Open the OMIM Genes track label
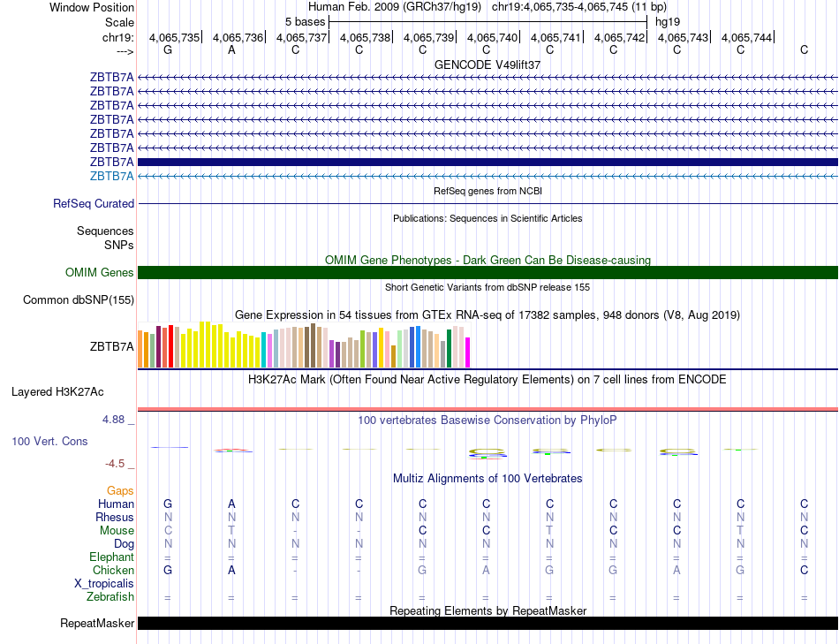 (100, 272)
